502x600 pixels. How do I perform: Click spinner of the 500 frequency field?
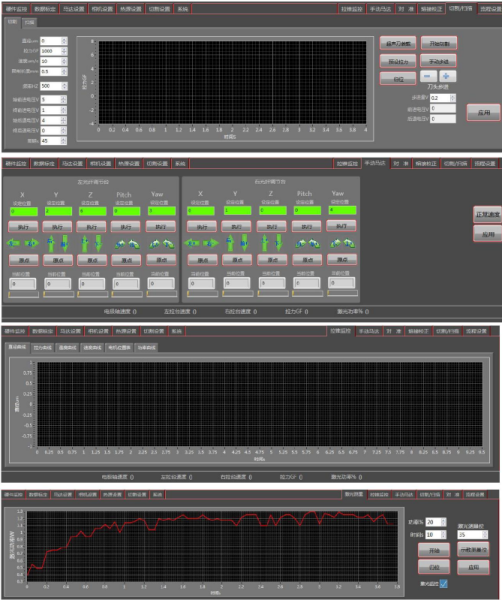point(64,86)
